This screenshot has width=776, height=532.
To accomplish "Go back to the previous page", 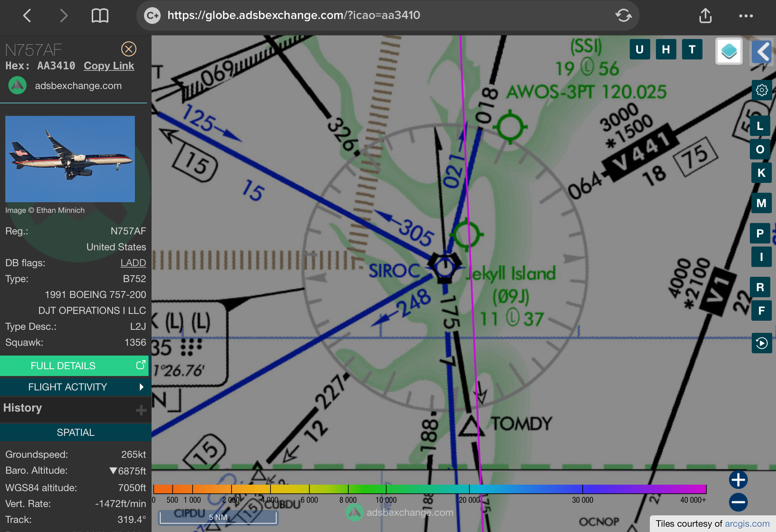I will (27, 16).
